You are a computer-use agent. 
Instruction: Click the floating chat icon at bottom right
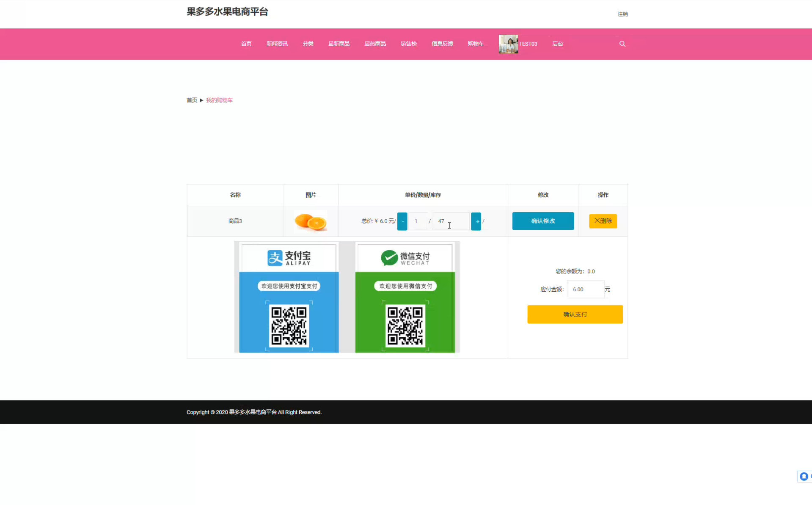(804, 476)
